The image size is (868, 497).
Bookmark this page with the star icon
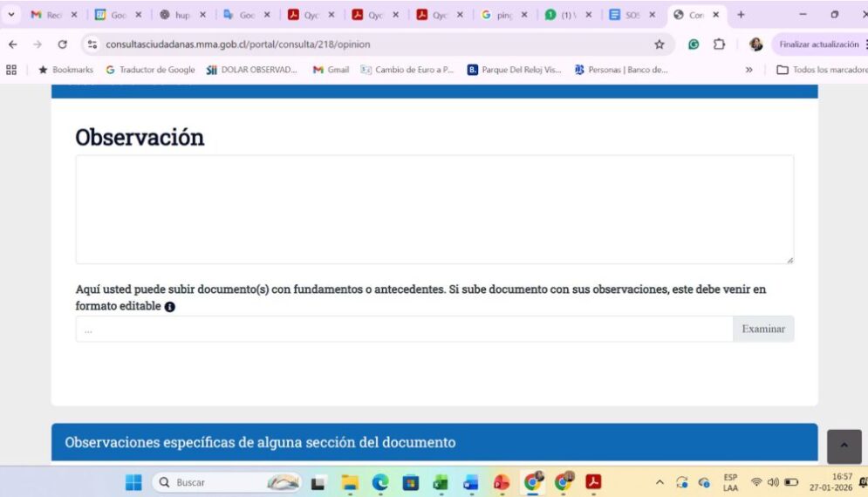(660, 44)
